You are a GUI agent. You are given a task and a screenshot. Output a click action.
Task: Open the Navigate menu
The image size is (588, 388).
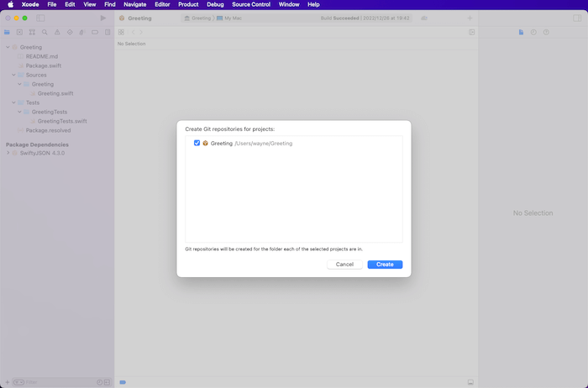(135, 4)
